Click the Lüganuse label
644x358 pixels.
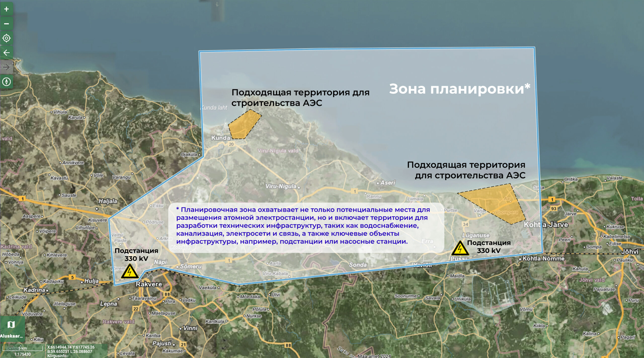[476, 235]
